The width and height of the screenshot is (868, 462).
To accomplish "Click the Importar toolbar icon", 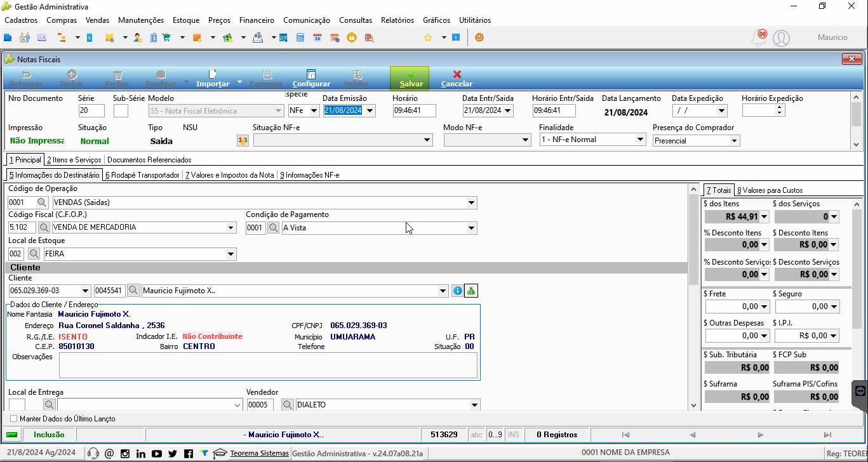I will pyautogui.click(x=213, y=79).
